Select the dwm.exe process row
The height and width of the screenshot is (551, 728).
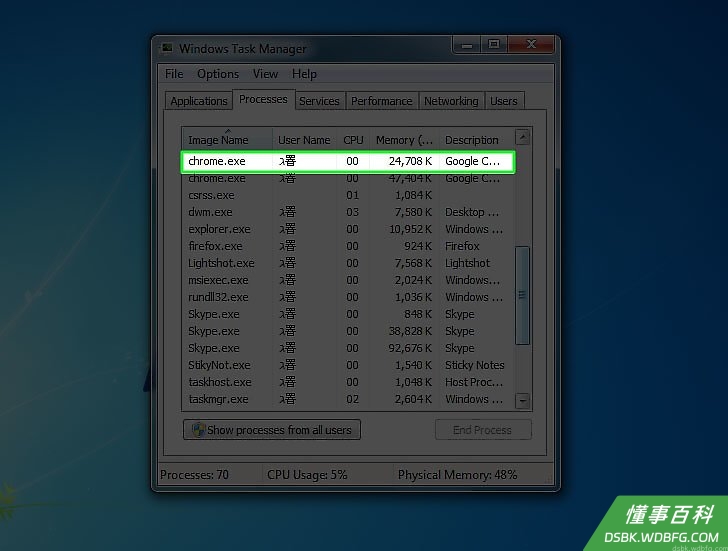pos(348,213)
